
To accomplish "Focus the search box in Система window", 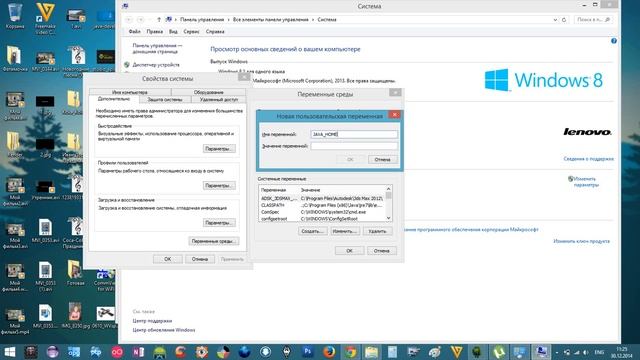I will pos(593,20).
